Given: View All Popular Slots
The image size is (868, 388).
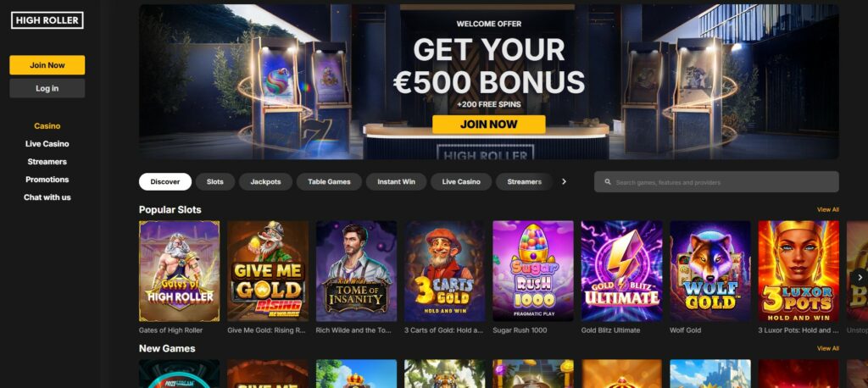Looking at the screenshot, I should point(827,210).
